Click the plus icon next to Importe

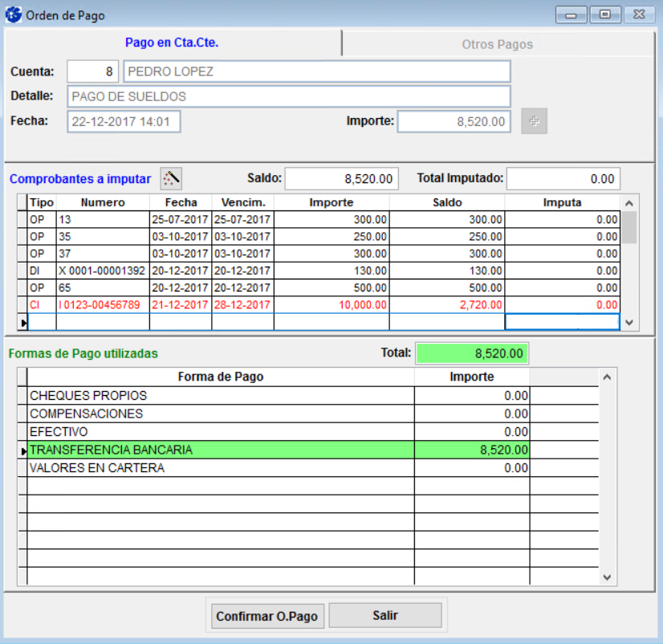tap(534, 121)
